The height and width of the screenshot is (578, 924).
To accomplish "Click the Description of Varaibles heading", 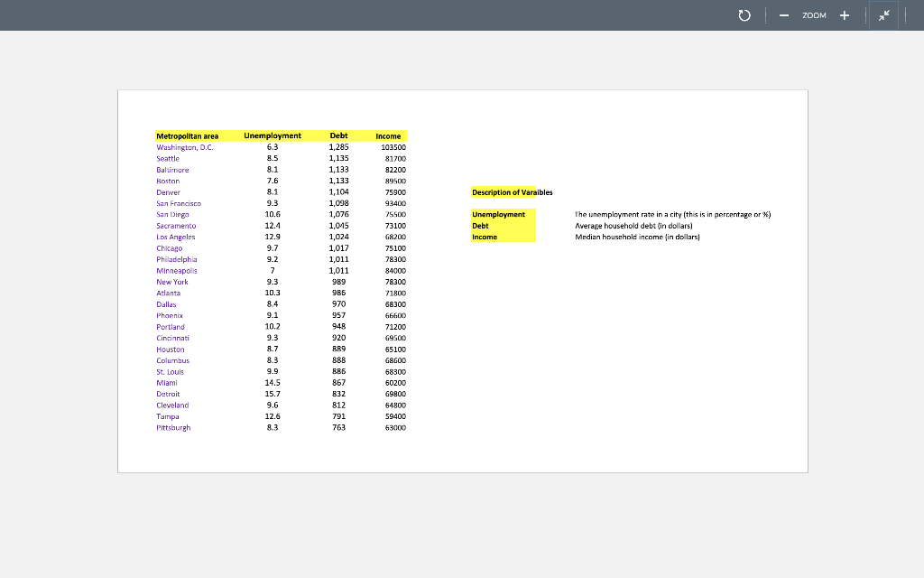I will pyautogui.click(x=513, y=192).
